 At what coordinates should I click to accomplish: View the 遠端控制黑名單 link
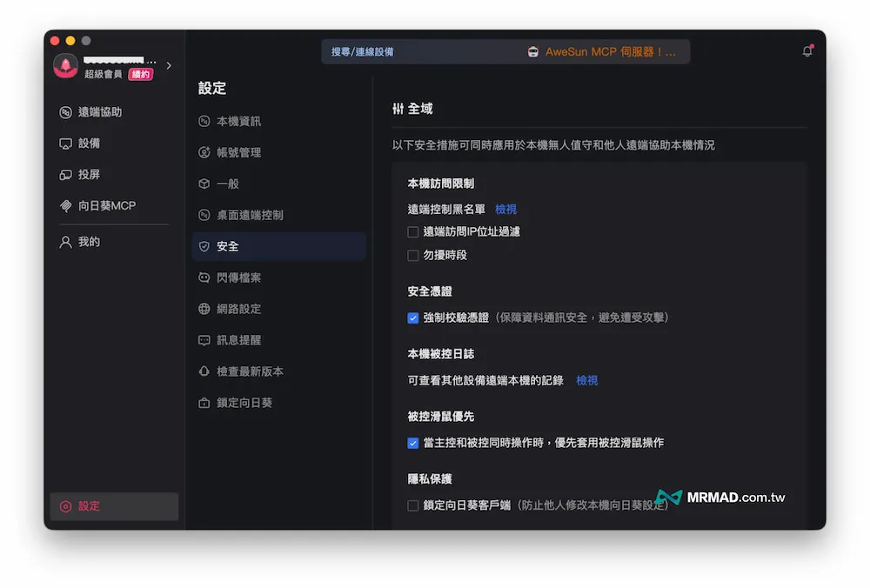(505, 209)
